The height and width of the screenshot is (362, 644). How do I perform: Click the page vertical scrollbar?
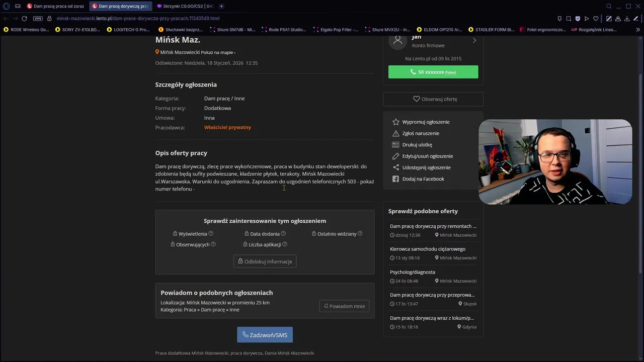tap(641, 173)
